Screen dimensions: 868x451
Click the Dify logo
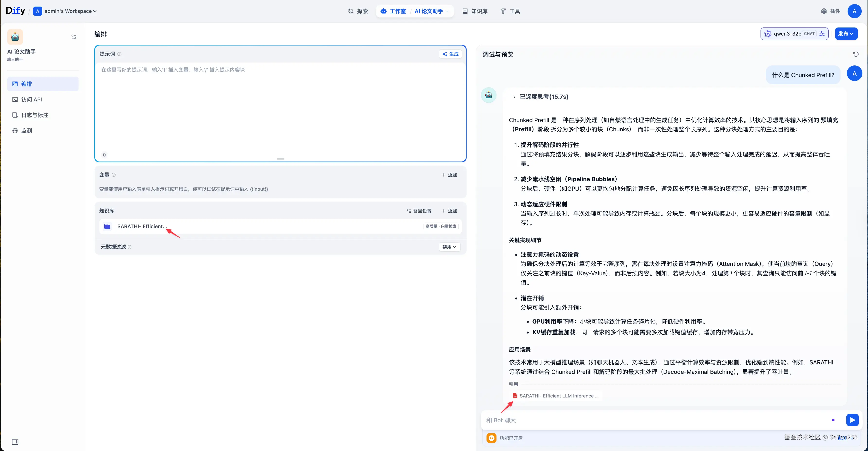[x=16, y=11]
